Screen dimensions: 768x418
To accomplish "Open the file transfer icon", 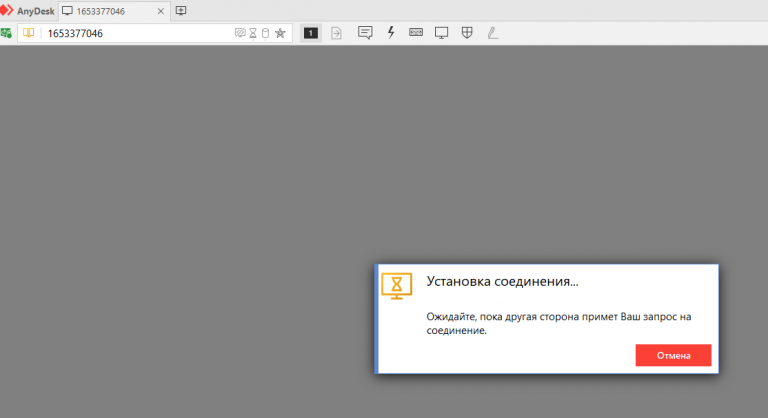I will (336, 33).
